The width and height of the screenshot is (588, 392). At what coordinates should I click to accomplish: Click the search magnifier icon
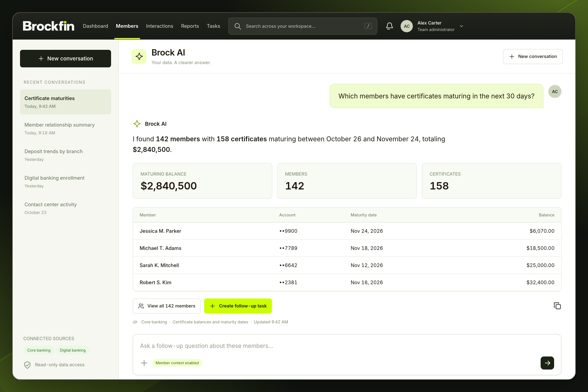(x=238, y=26)
